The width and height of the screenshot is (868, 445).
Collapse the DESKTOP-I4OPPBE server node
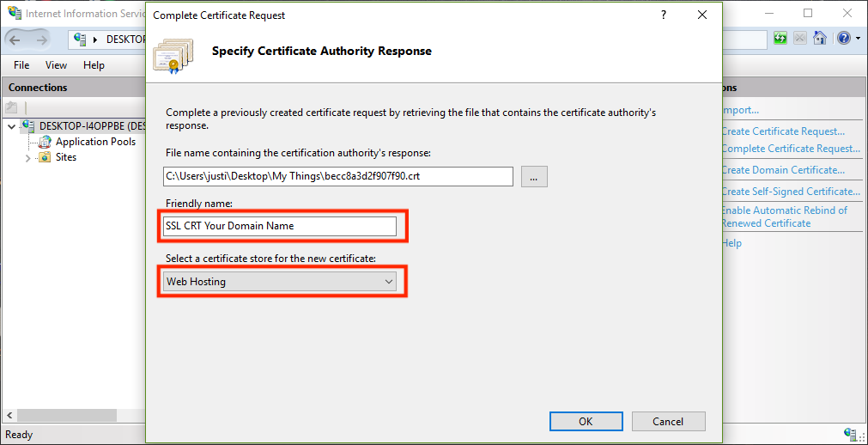pos(11,126)
